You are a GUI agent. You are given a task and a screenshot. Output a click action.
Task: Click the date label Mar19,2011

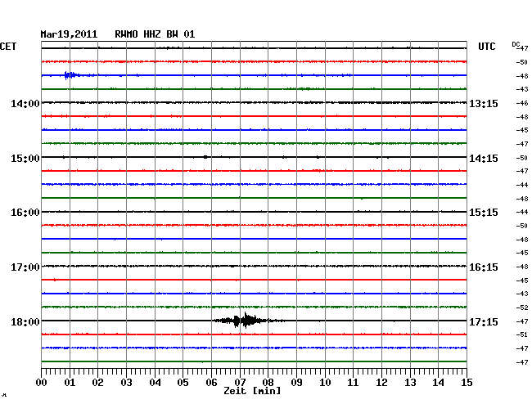pyautogui.click(x=69, y=34)
